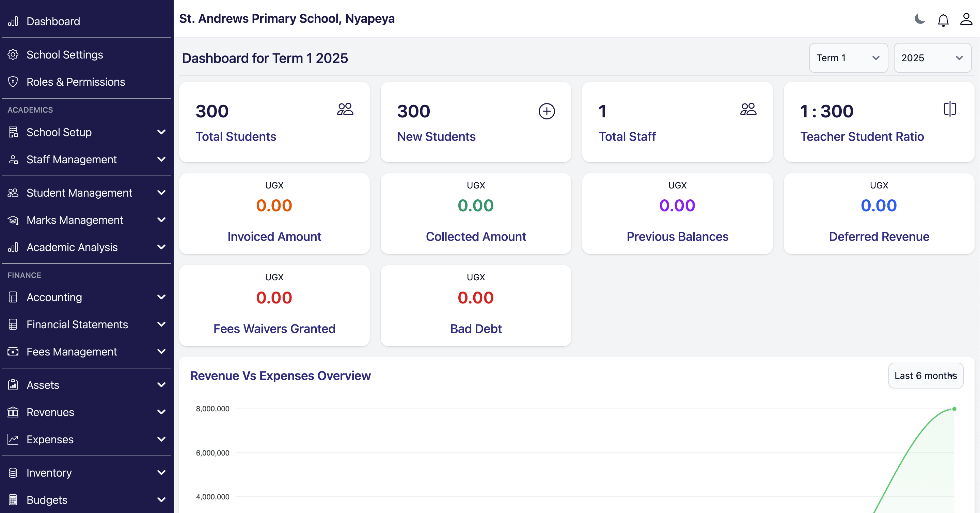
Task: Click the Expenses line chart icon
Action: [13, 440]
